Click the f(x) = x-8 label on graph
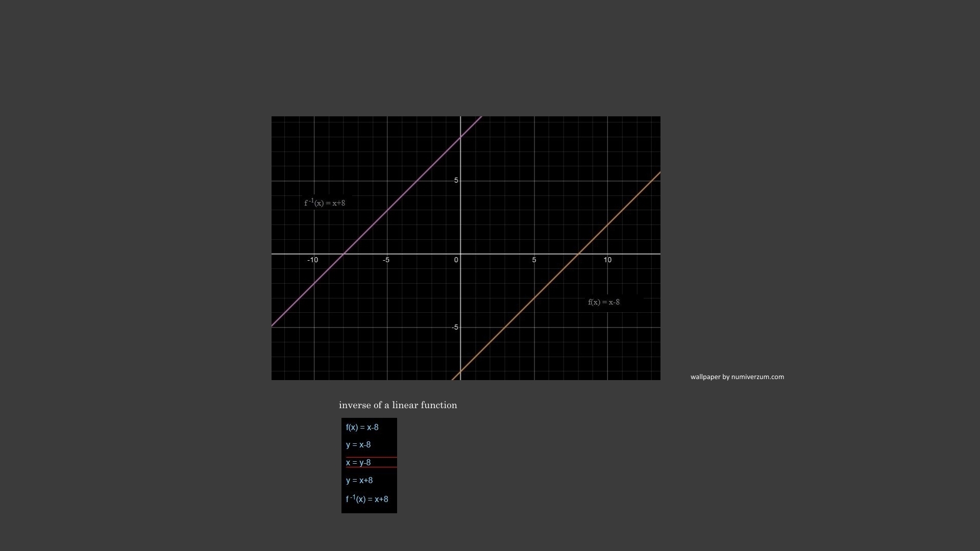980x551 pixels. pos(604,302)
